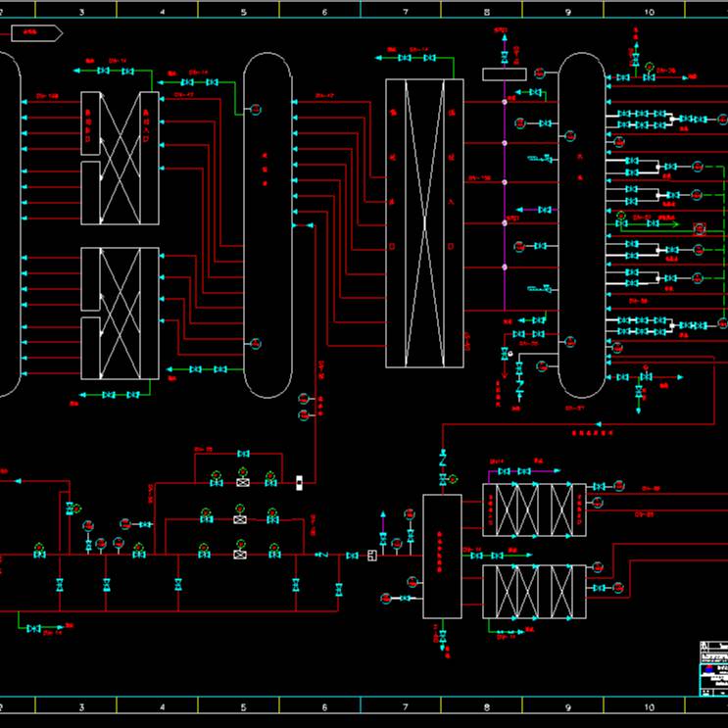Click the arrow-shaped tag label at top-left

(36, 32)
